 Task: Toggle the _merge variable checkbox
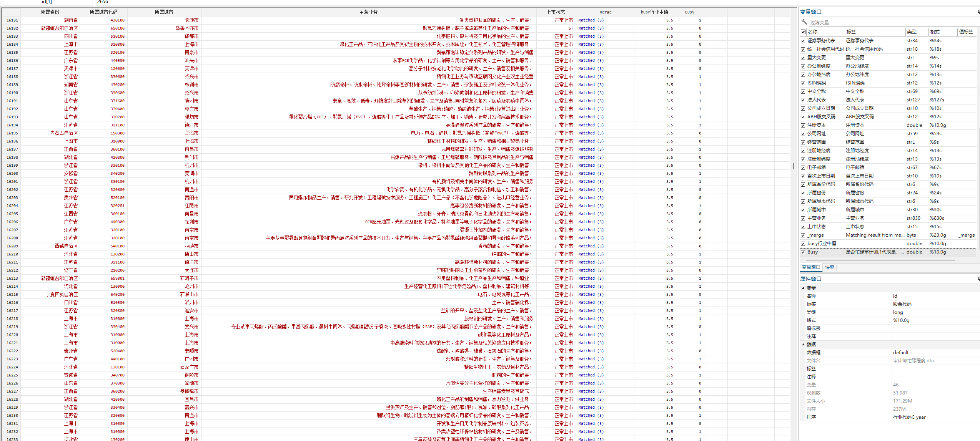pyautogui.click(x=803, y=235)
